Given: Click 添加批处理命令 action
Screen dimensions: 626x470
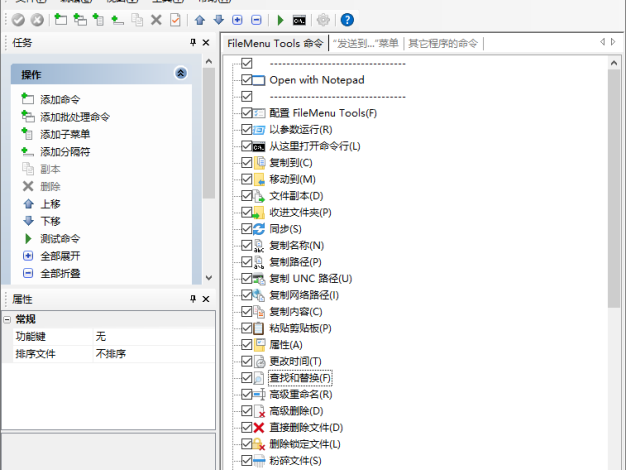Looking at the screenshot, I should click(x=75, y=117).
